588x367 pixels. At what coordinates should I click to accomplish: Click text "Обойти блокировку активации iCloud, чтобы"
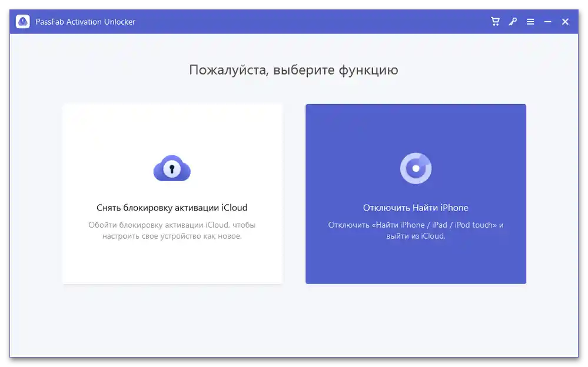pos(172,225)
